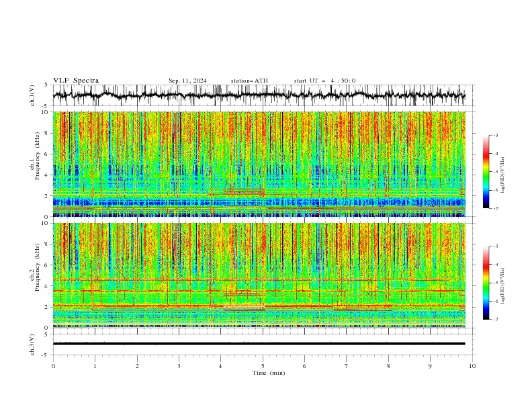Click the ch.1 spectrogram color bar
The width and height of the screenshot is (532, 411).
tap(486, 172)
